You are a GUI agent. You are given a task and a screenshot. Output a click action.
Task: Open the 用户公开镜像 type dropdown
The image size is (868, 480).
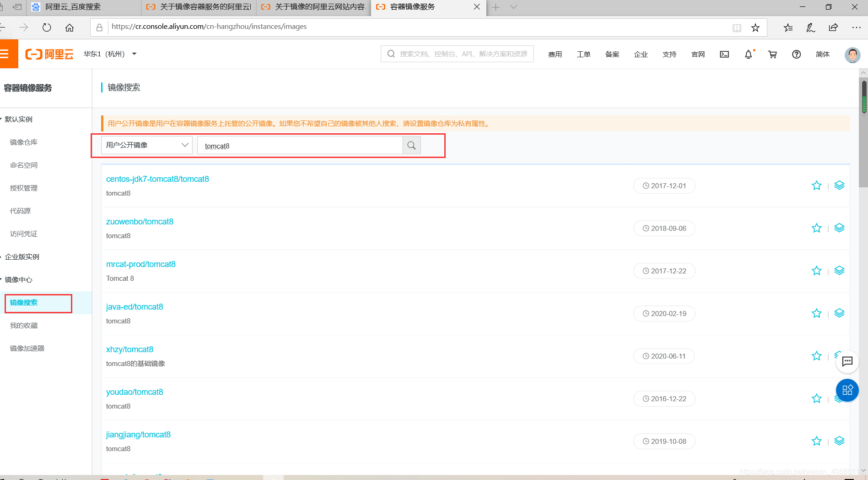coord(147,145)
